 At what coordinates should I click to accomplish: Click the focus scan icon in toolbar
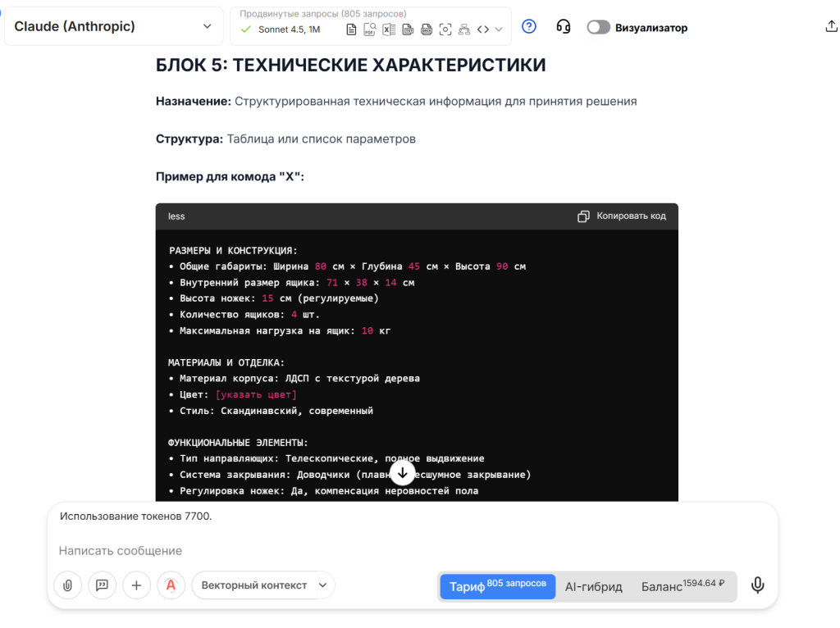(445, 29)
